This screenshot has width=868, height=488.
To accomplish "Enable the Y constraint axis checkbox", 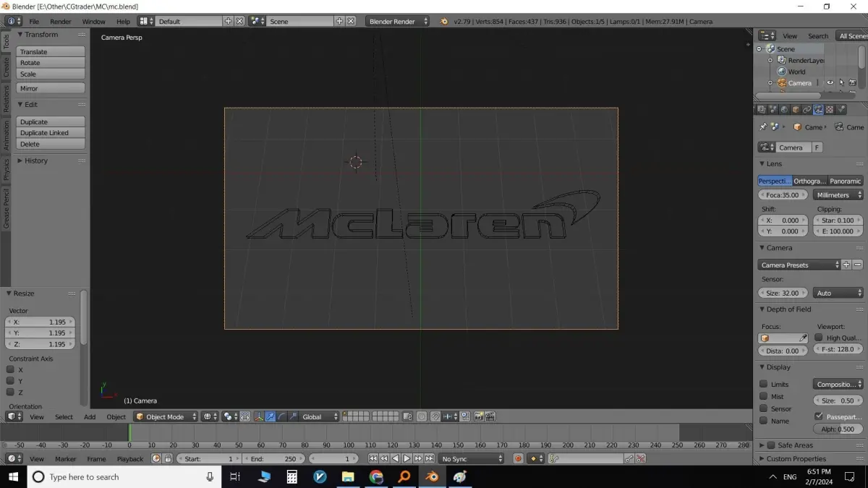I will [10, 380].
